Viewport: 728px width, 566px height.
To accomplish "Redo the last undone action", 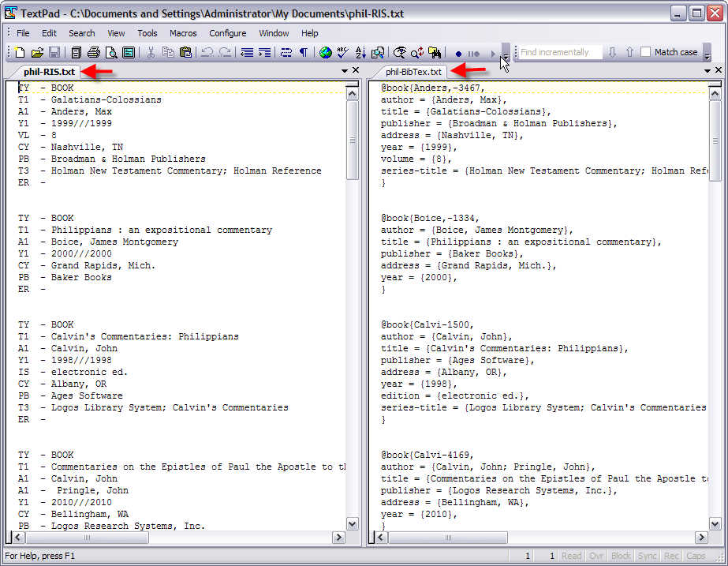I will pyautogui.click(x=225, y=53).
